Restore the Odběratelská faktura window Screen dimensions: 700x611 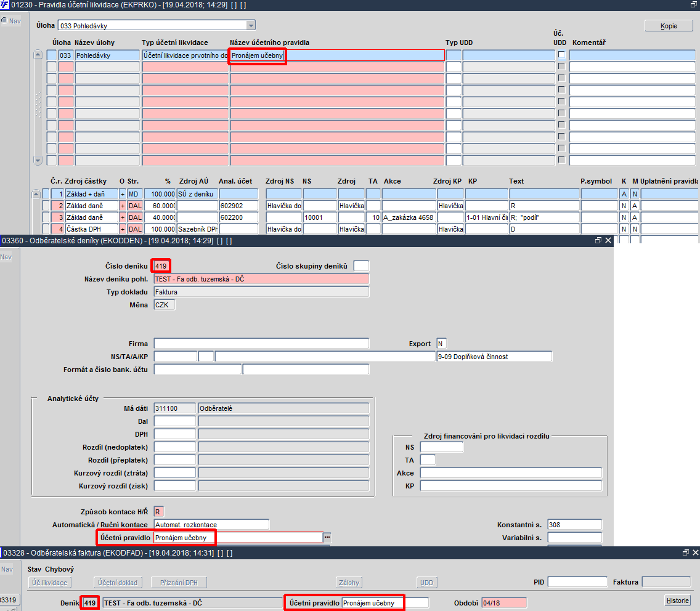686,552
